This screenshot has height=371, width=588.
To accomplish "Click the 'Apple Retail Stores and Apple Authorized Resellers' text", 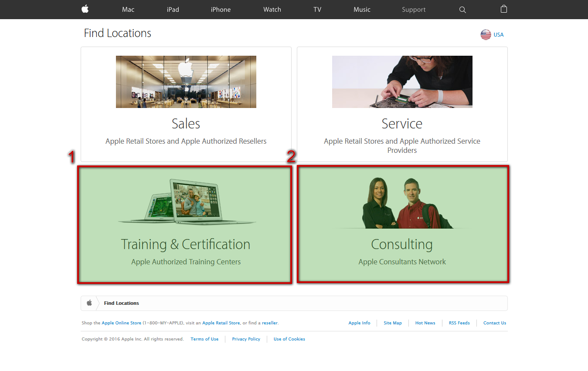I will pos(186,141).
